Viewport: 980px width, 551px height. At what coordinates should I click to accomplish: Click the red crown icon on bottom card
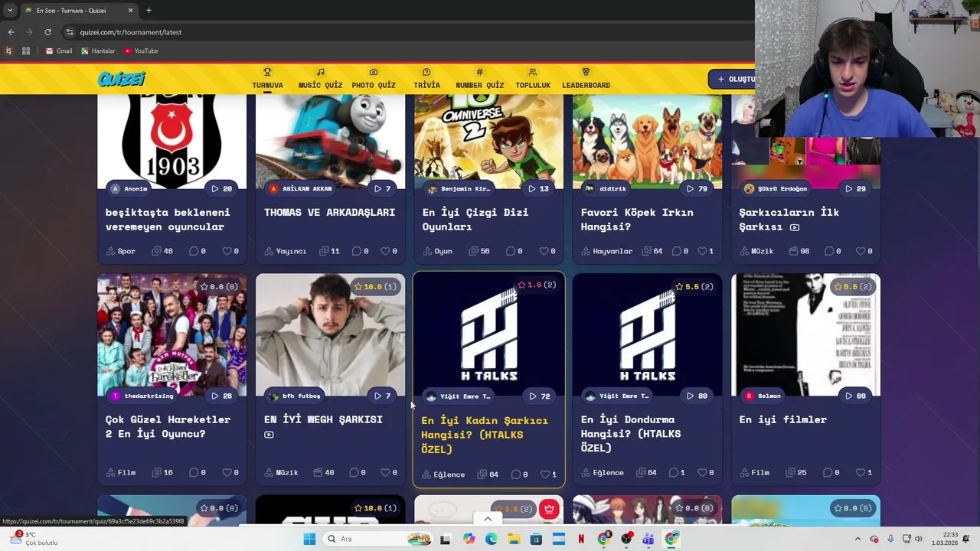549,509
